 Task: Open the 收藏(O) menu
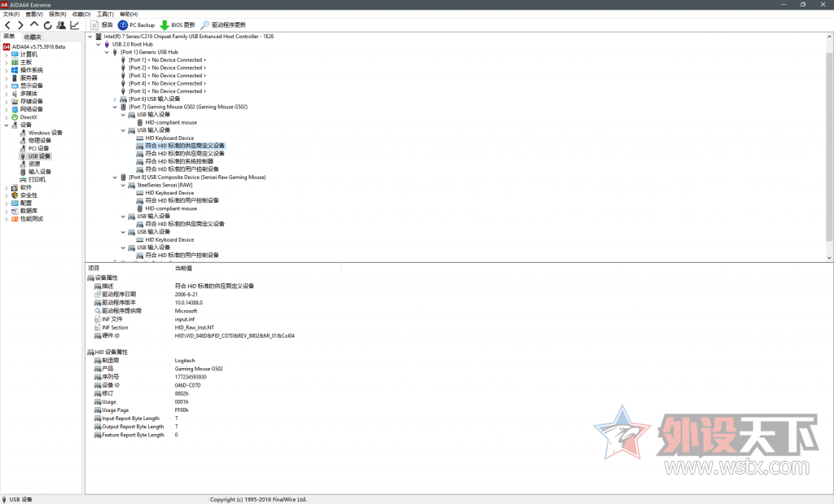point(81,15)
